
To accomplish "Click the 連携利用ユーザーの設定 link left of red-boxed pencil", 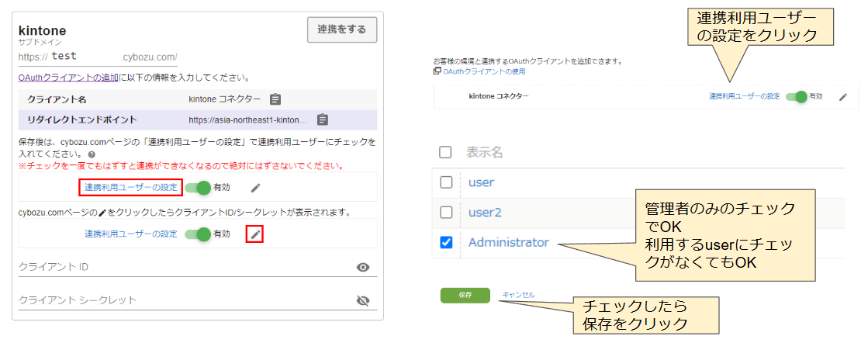I will tap(130, 234).
